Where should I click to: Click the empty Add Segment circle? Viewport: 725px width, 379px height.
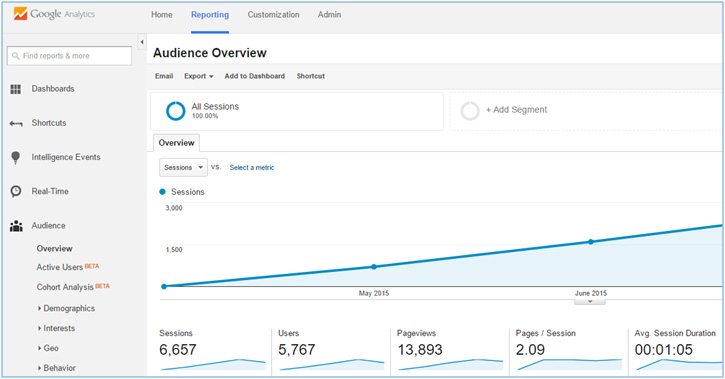click(x=470, y=111)
